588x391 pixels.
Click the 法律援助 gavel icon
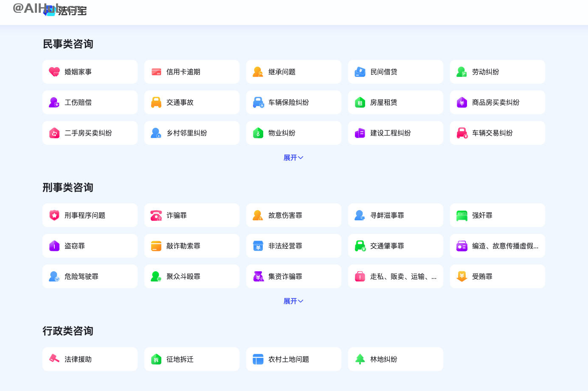[54, 359]
